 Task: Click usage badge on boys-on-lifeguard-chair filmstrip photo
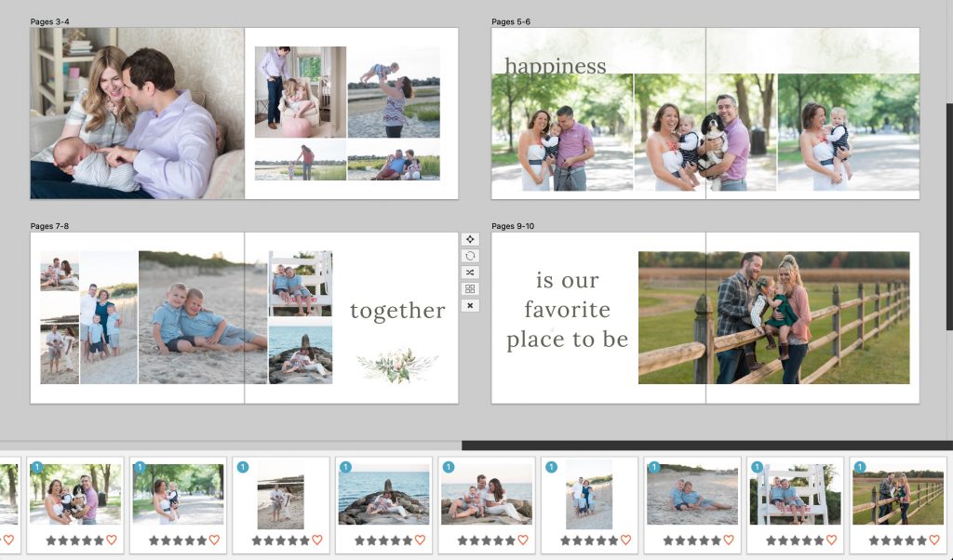coord(757,467)
